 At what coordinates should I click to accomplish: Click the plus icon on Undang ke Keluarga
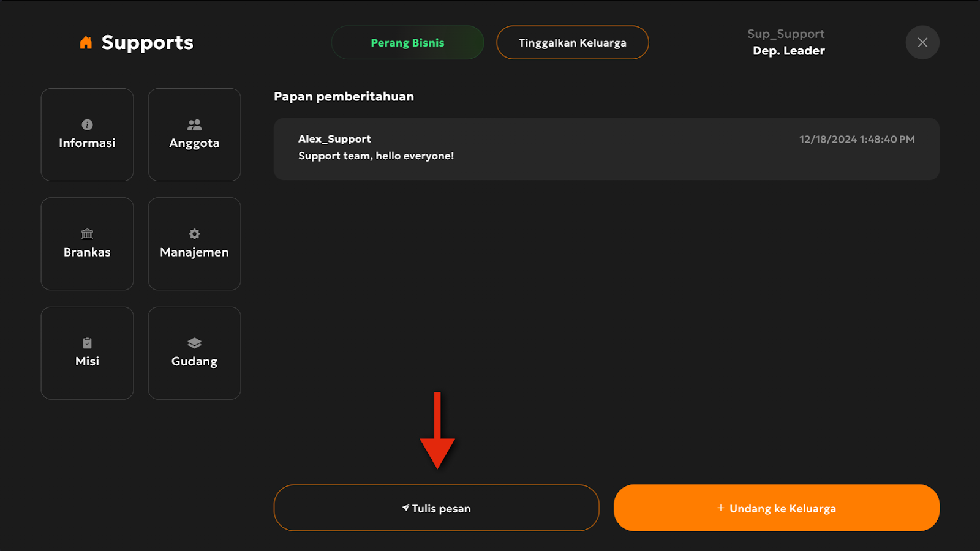(x=721, y=508)
